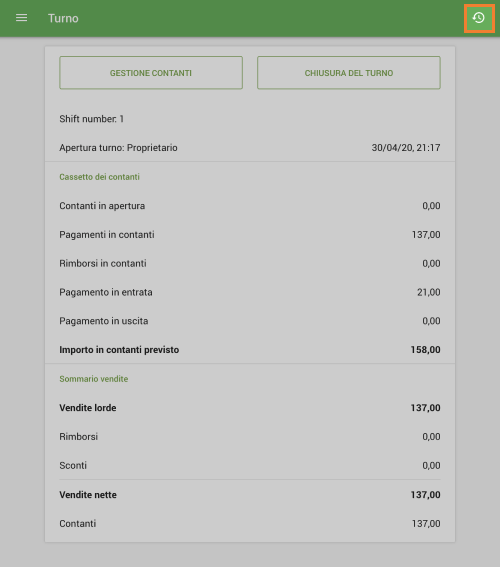This screenshot has height=567, width=500.
Task: Select the Turno title in header
Action: click(63, 18)
